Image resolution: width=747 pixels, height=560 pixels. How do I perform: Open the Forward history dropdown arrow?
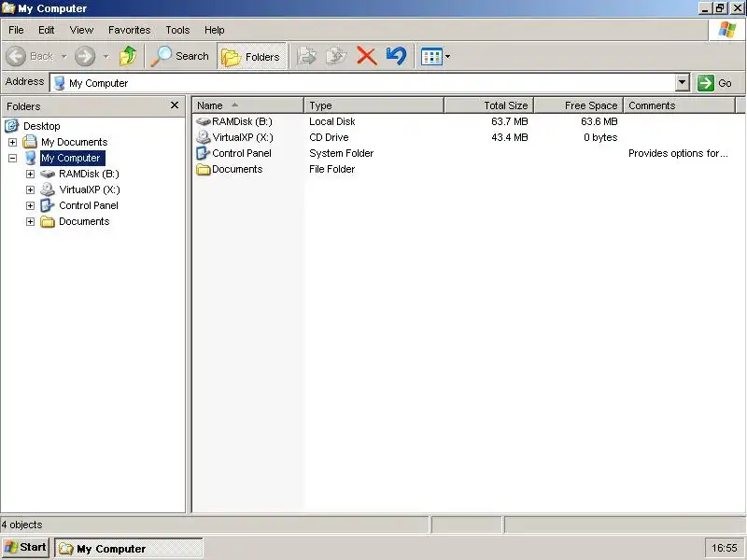106,57
